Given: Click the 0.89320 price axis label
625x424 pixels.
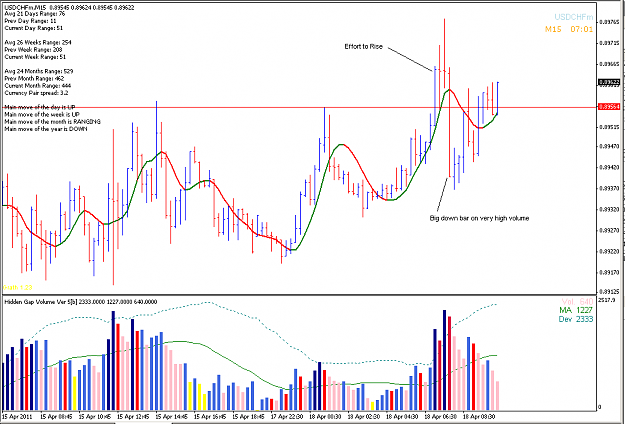Looking at the screenshot, I should 610,210.
